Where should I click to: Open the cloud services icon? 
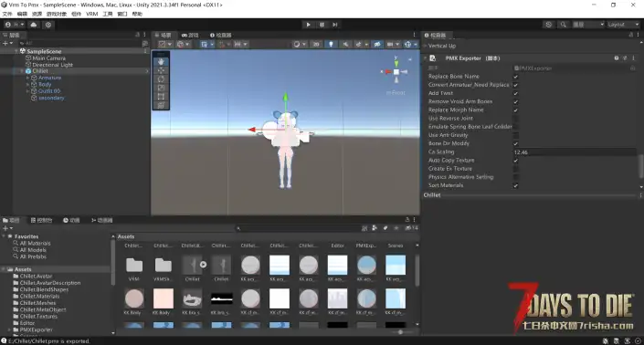coord(34,25)
